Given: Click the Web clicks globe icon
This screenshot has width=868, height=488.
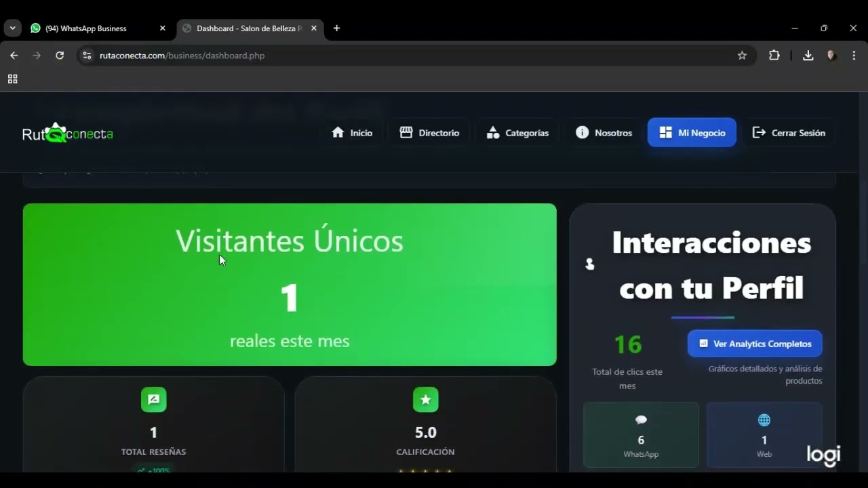Looking at the screenshot, I should [764, 420].
